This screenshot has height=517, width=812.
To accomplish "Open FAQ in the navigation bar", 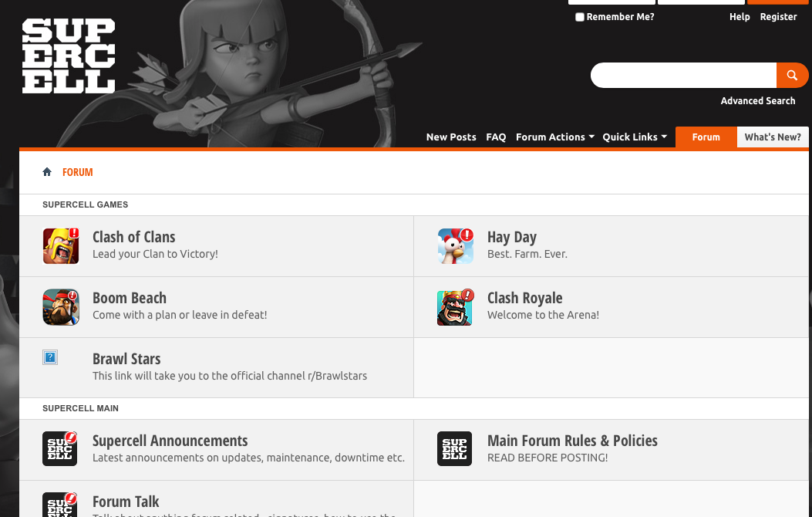I will 496,137.
